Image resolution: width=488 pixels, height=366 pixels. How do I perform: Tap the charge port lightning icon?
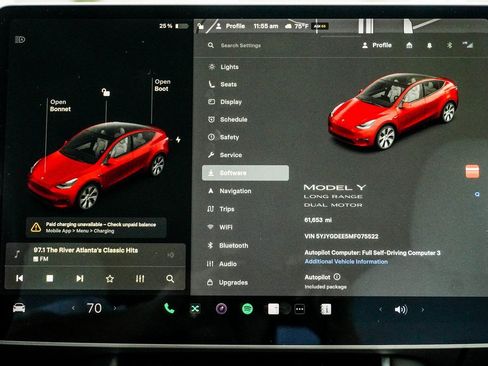[178, 139]
